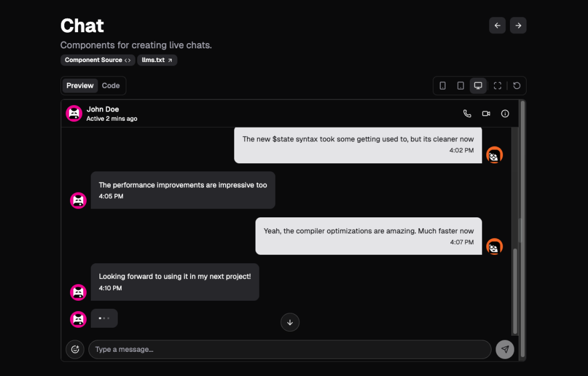
Task: Switch to the Code tab
Action: [x=111, y=86]
